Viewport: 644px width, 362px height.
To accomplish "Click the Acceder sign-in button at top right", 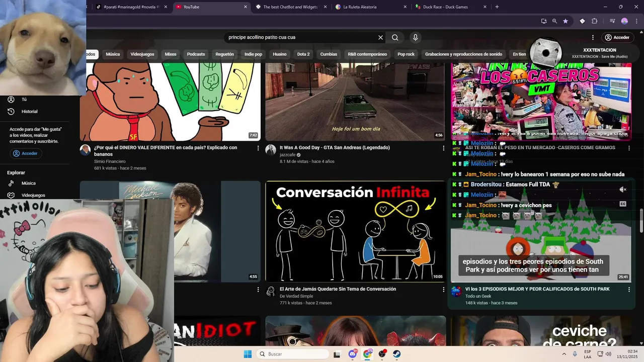I will click(x=617, y=37).
